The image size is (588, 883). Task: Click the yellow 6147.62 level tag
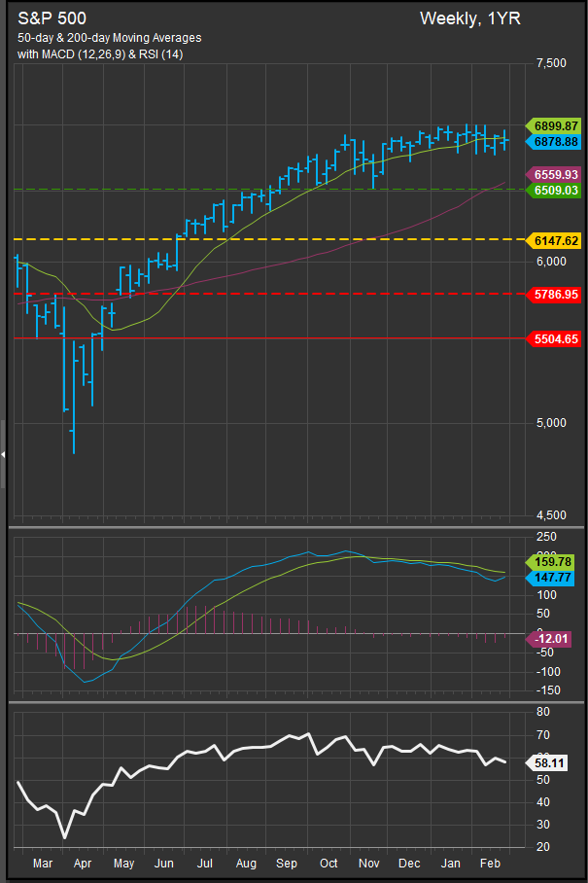click(553, 239)
